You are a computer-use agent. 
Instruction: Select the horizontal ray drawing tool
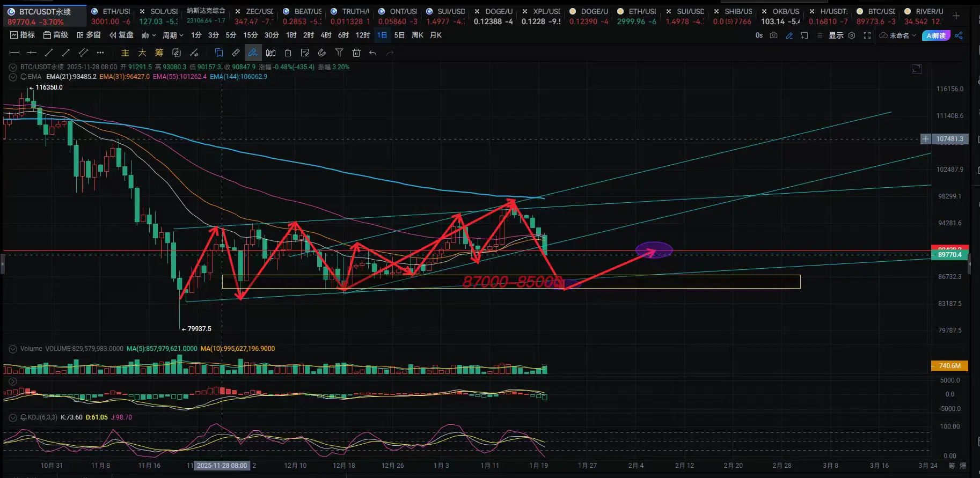pos(32,53)
